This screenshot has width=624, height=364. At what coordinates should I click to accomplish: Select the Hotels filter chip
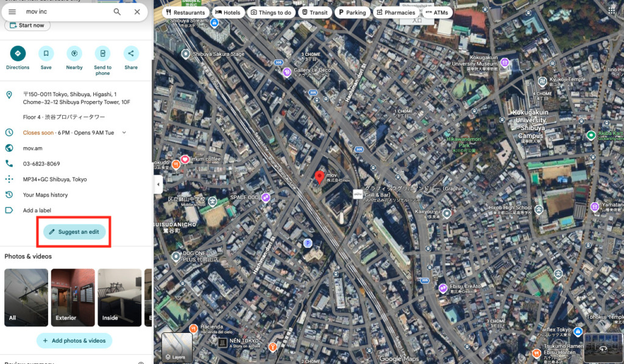227,12
